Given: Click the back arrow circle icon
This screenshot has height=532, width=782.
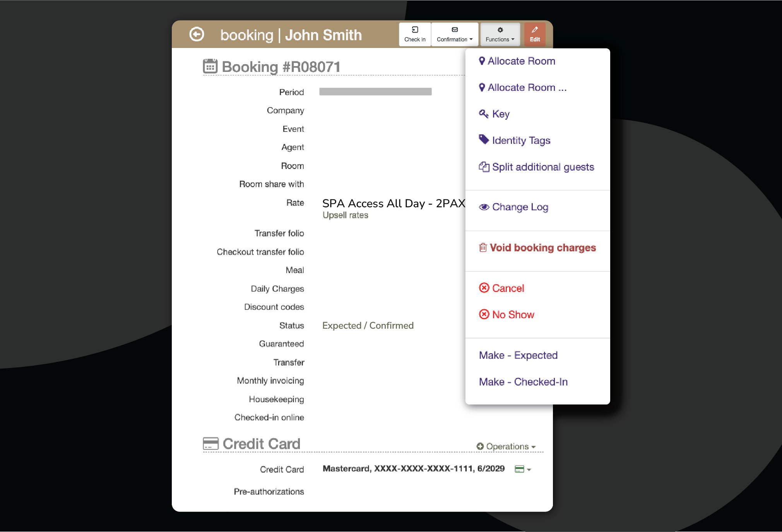Looking at the screenshot, I should click(197, 34).
